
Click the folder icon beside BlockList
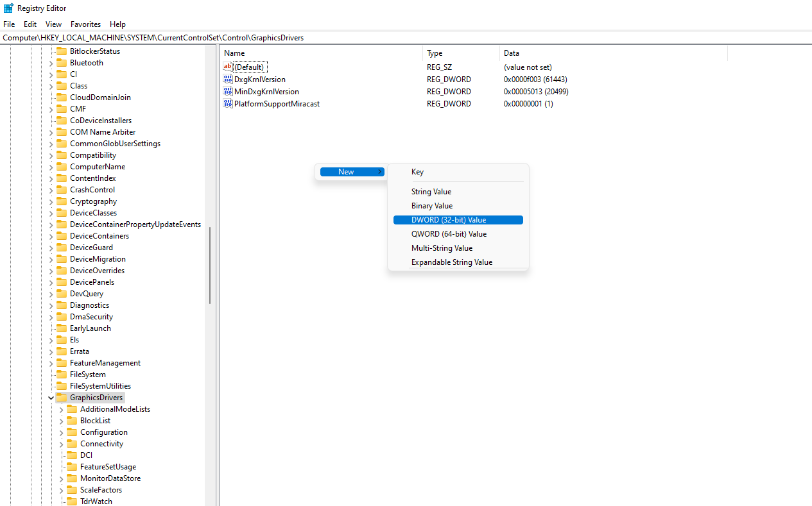click(x=72, y=421)
